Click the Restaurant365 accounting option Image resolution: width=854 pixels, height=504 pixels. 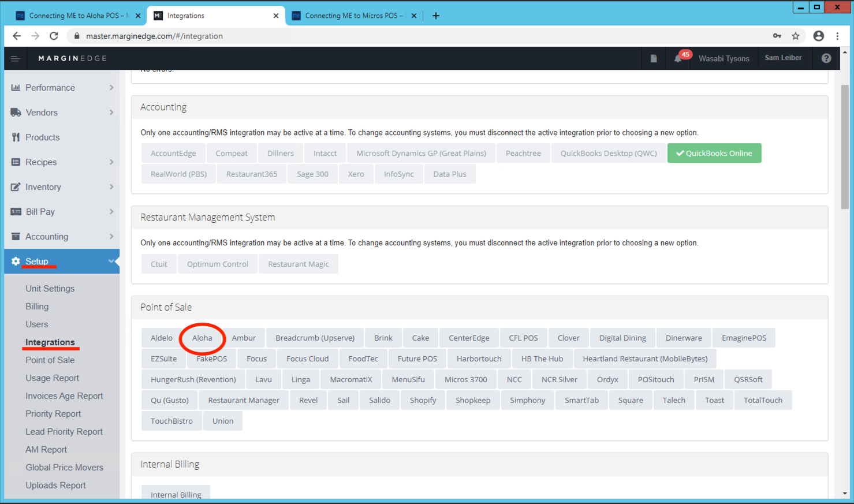tap(252, 174)
